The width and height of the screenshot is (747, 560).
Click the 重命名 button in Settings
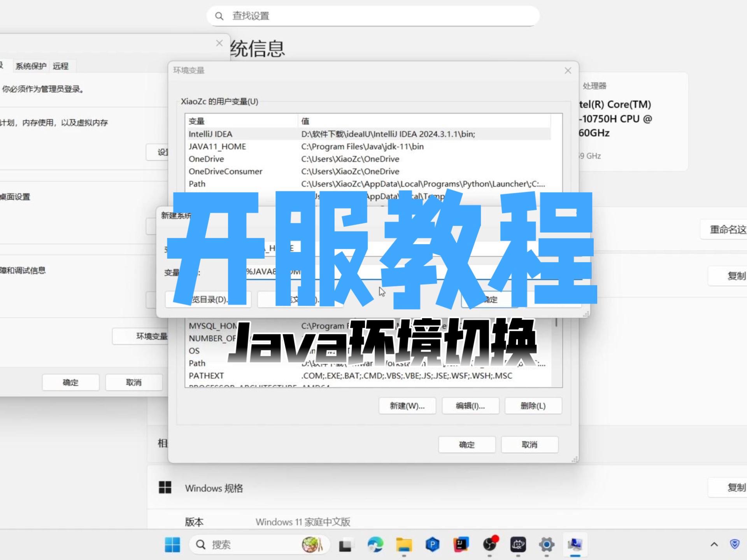click(x=724, y=229)
